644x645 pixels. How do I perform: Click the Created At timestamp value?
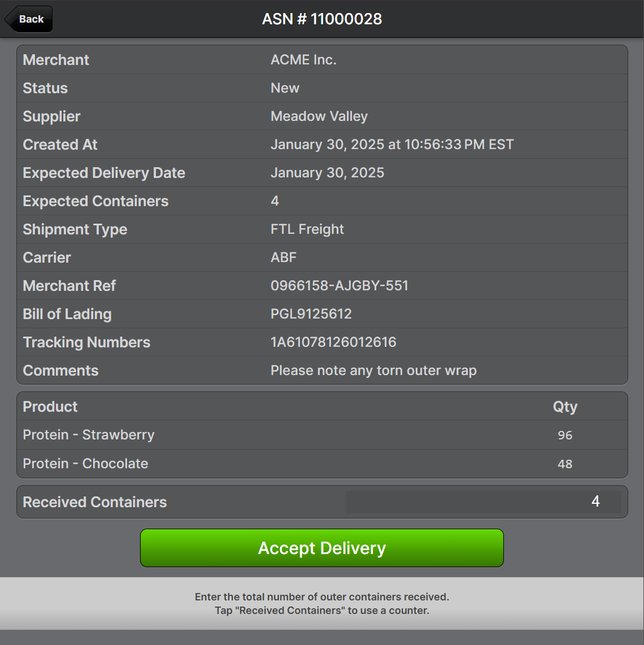pos(392,145)
